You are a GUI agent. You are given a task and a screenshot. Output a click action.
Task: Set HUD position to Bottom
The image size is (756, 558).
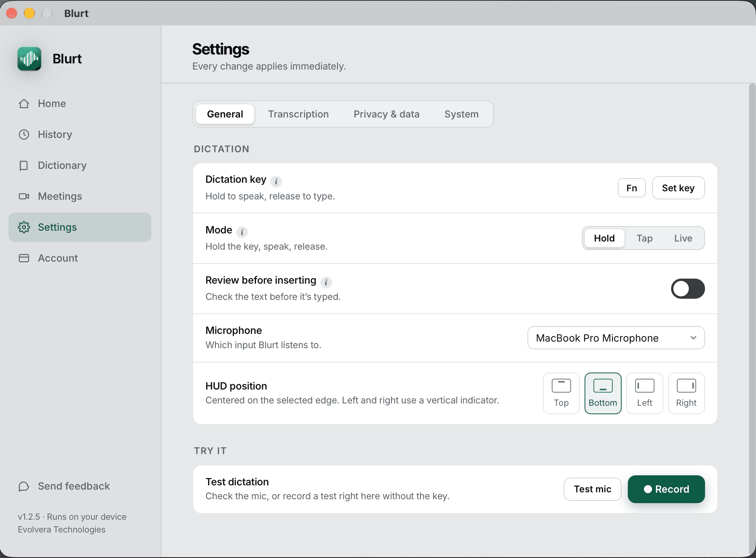(603, 393)
